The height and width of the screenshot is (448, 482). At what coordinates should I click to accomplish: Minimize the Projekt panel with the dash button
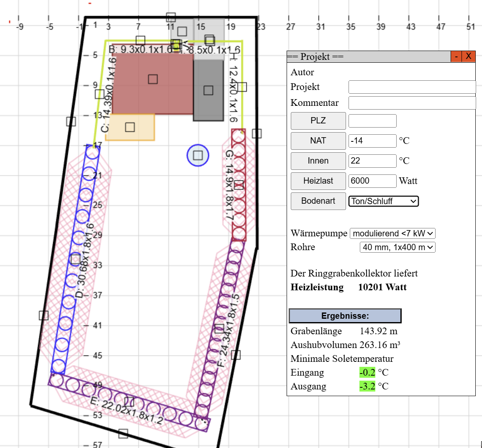[456, 56]
